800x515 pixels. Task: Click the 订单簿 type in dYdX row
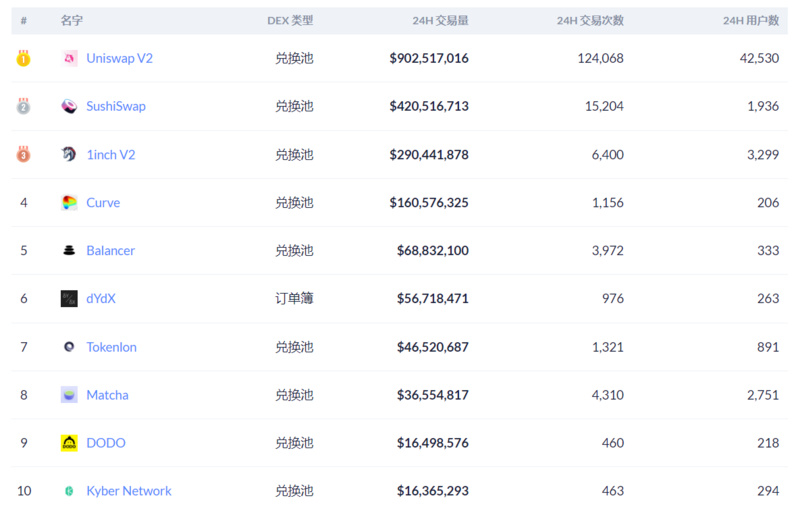(294, 299)
